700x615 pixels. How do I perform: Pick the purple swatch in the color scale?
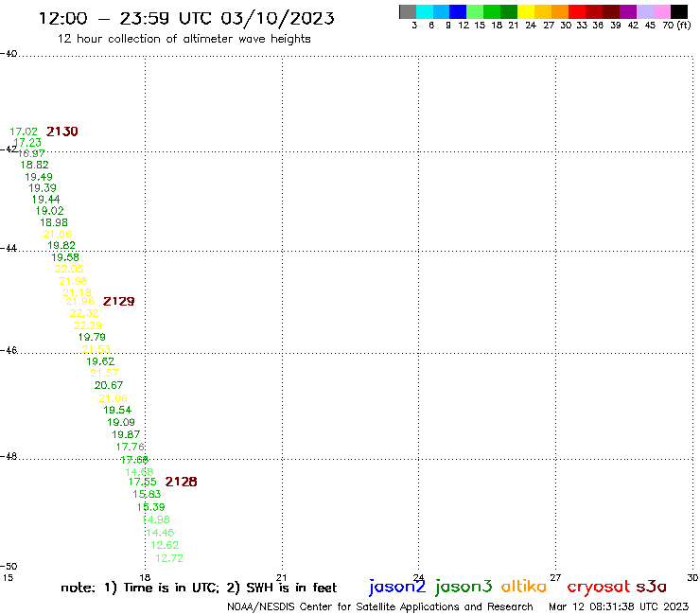pos(628,11)
